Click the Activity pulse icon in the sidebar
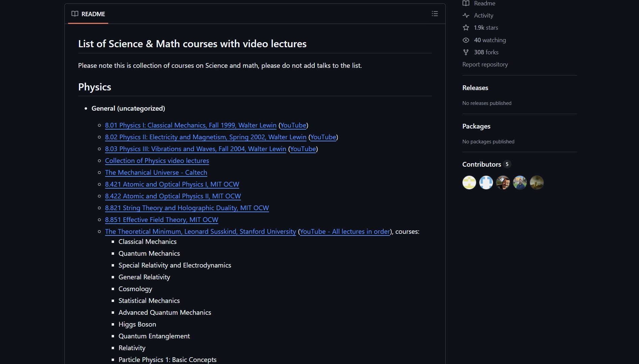 click(466, 16)
